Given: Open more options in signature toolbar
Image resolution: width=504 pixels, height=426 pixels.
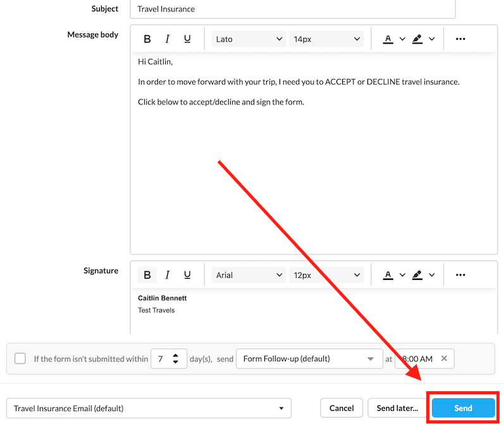Looking at the screenshot, I should click(x=460, y=275).
